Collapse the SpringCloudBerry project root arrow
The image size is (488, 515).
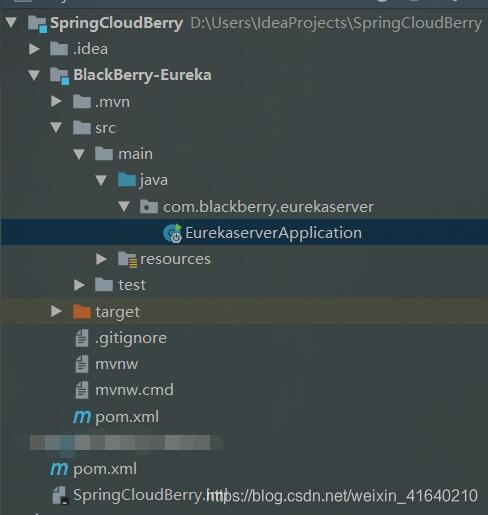11,23
